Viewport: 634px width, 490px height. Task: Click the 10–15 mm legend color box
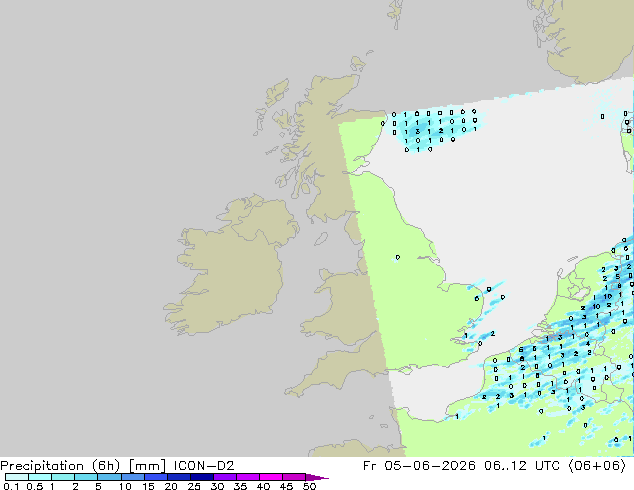point(133,477)
